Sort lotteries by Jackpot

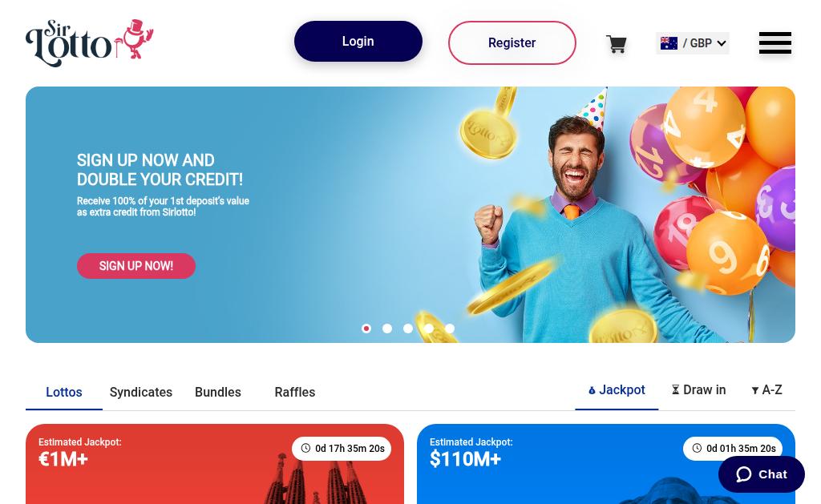pyautogui.click(x=617, y=390)
